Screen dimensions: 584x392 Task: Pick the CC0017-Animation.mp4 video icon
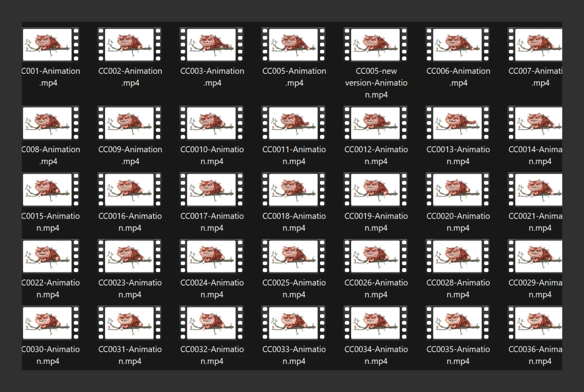point(211,190)
